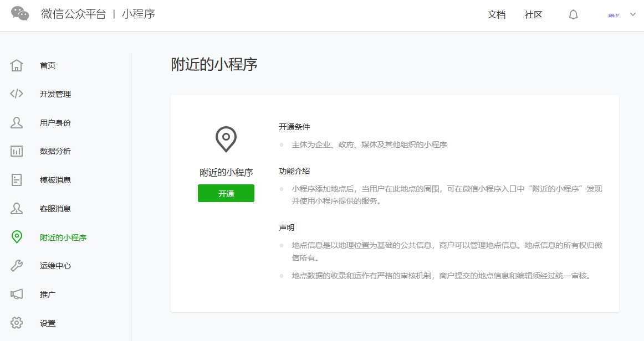This screenshot has width=644, height=341.
Task: Click the WeChat logo icon
Action: click(x=20, y=13)
